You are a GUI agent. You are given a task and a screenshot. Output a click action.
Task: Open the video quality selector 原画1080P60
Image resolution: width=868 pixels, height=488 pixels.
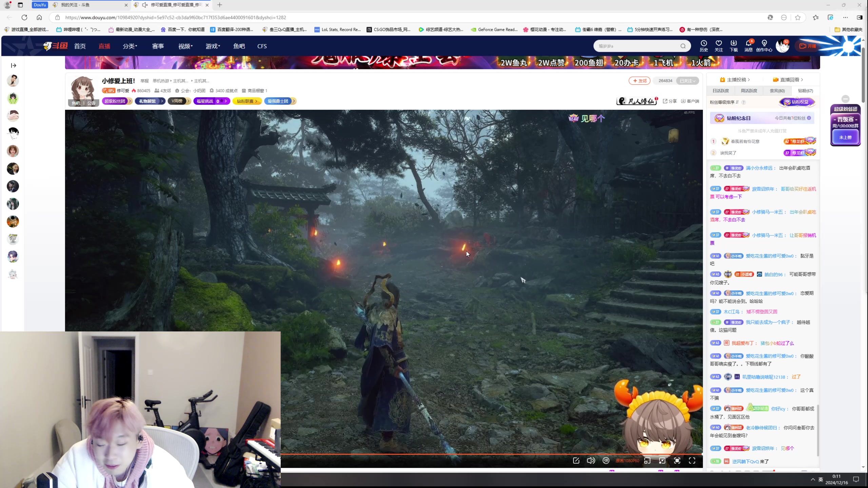[x=627, y=461]
